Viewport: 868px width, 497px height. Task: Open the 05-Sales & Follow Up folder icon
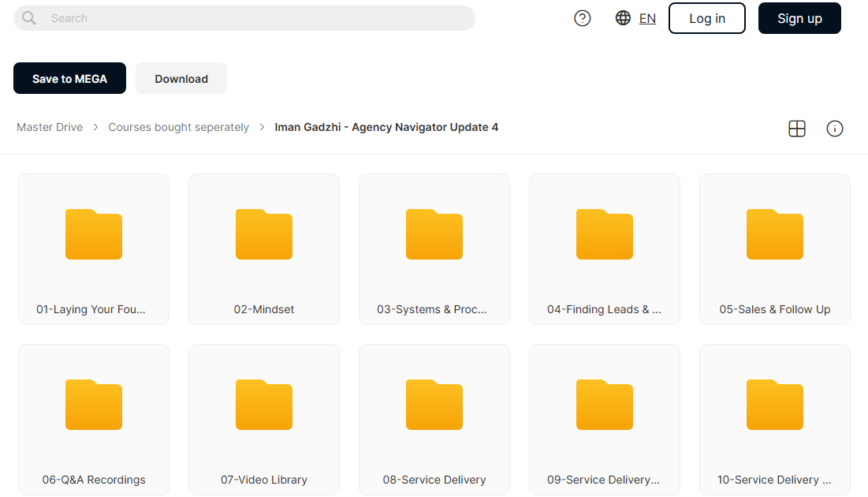(x=774, y=234)
